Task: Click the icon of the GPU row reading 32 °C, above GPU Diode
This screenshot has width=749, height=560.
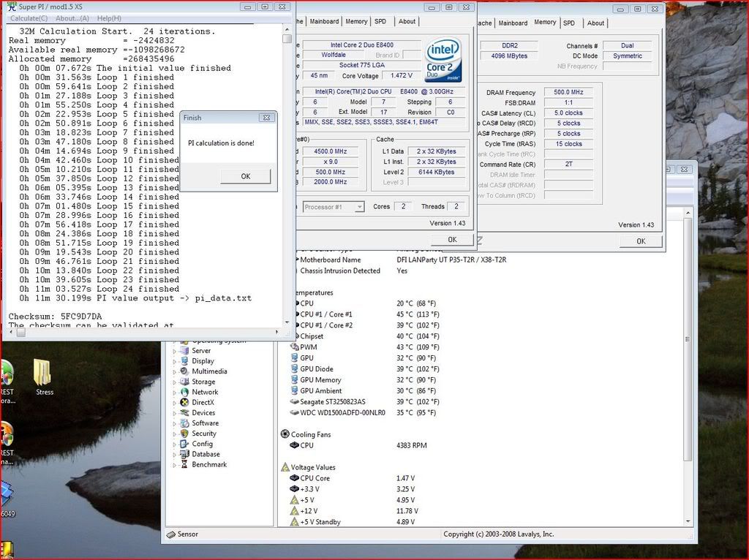Action: tap(294, 358)
